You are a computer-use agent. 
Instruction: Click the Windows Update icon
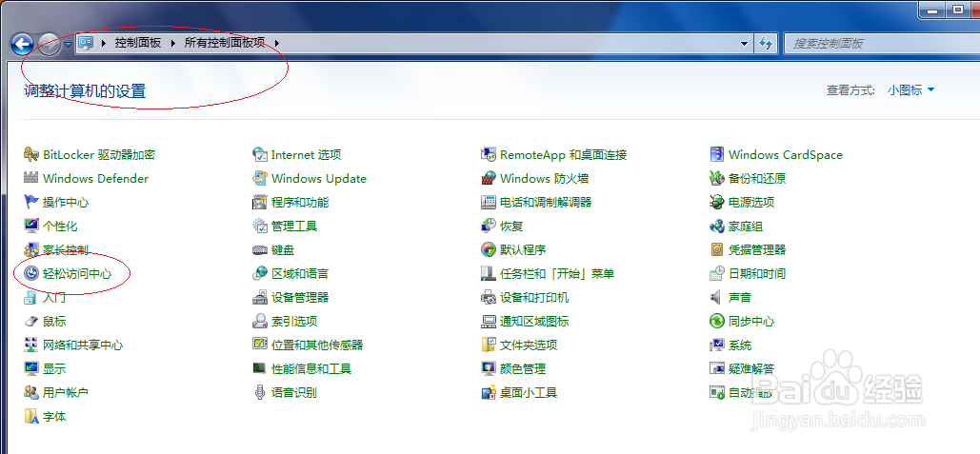click(x=260, y=178)
